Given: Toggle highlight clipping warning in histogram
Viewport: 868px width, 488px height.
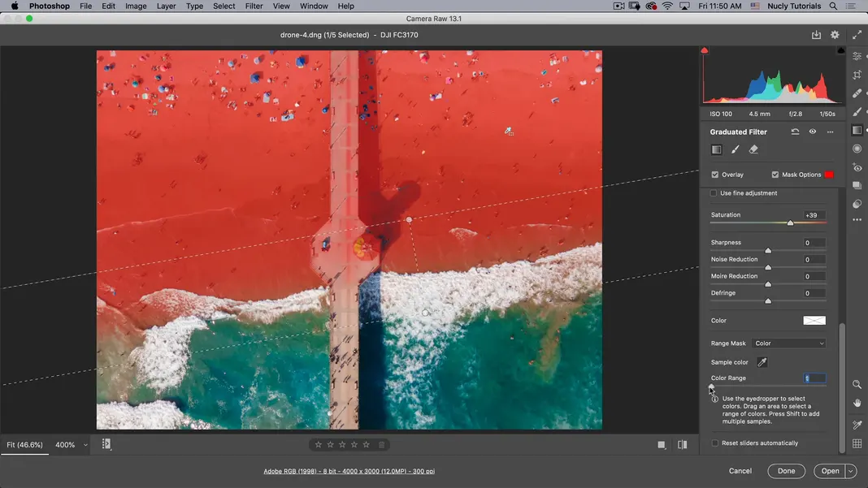Looking at the screenshot, I should 841,50.
